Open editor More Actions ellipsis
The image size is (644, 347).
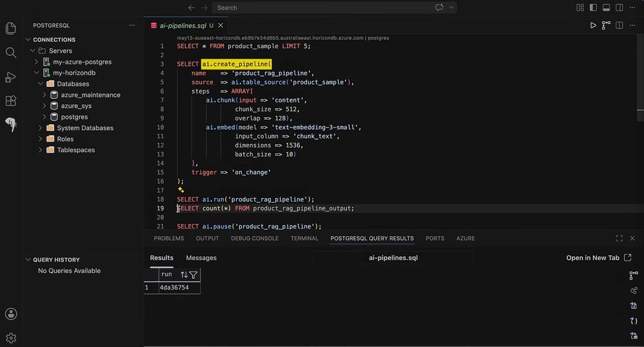632,26
